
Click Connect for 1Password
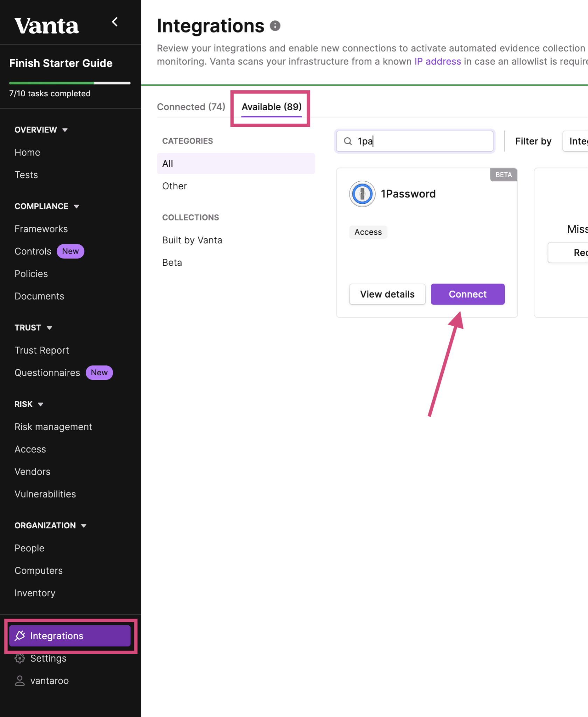(x=468, y=294)
